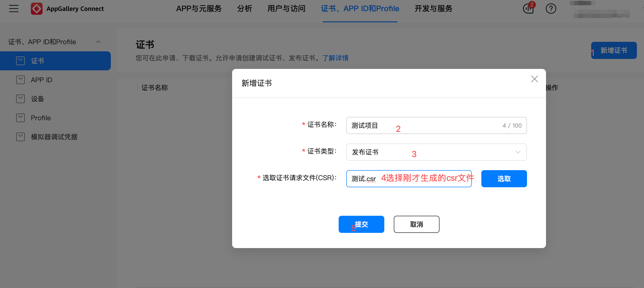Click the 选取 button to pick CSR file
Viewport: 644px width, 288px height.
point(504,179)
